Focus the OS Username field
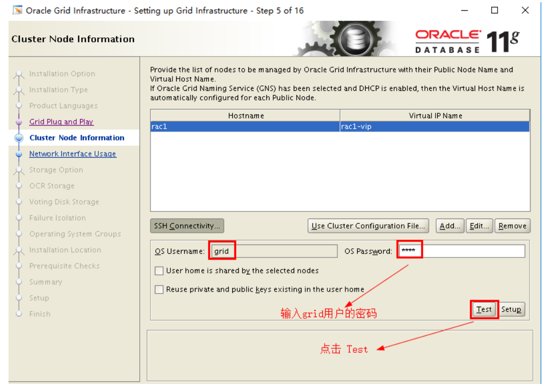The image size is (560, 392). [x=274, y=251]
